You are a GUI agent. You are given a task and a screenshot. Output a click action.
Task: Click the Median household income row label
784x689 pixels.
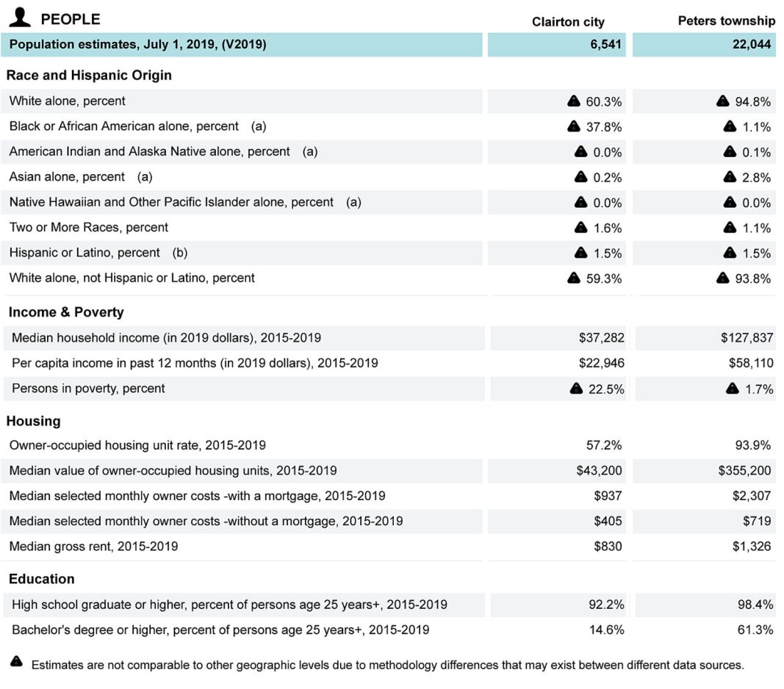166,338
